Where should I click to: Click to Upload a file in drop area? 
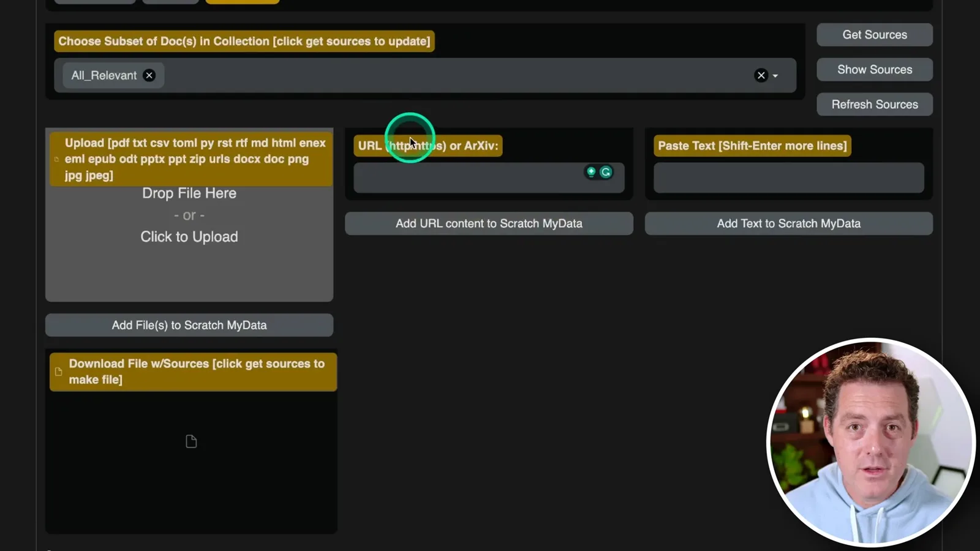point(189,237)
